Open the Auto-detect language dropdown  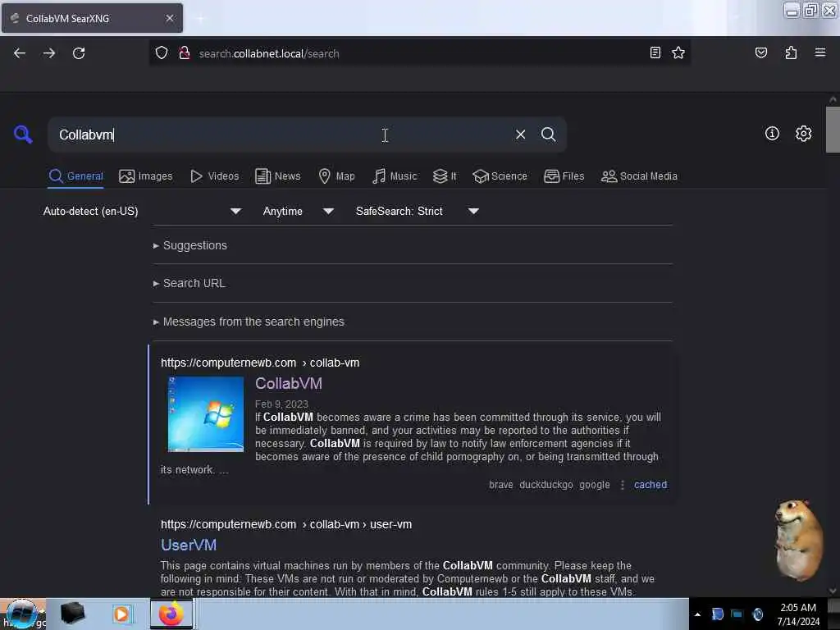142,211
